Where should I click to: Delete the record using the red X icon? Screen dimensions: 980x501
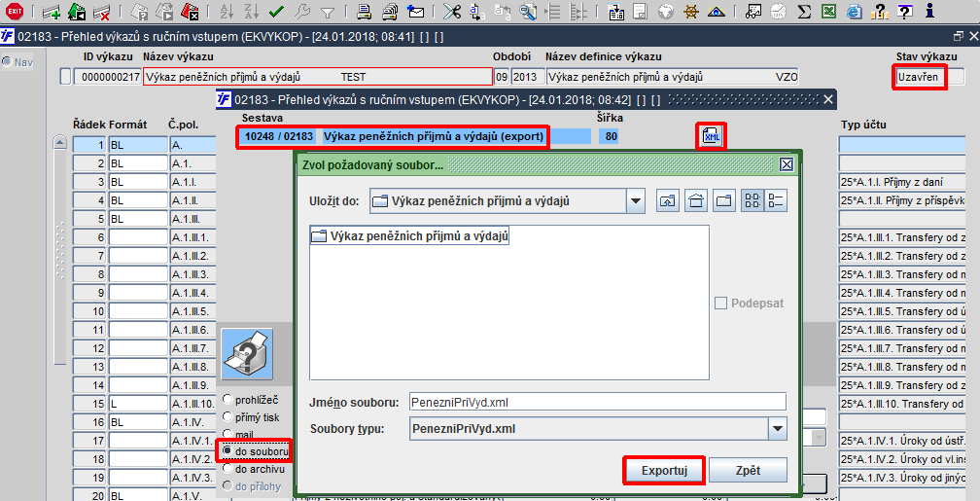pyautogui.click(x=101, y=12)
